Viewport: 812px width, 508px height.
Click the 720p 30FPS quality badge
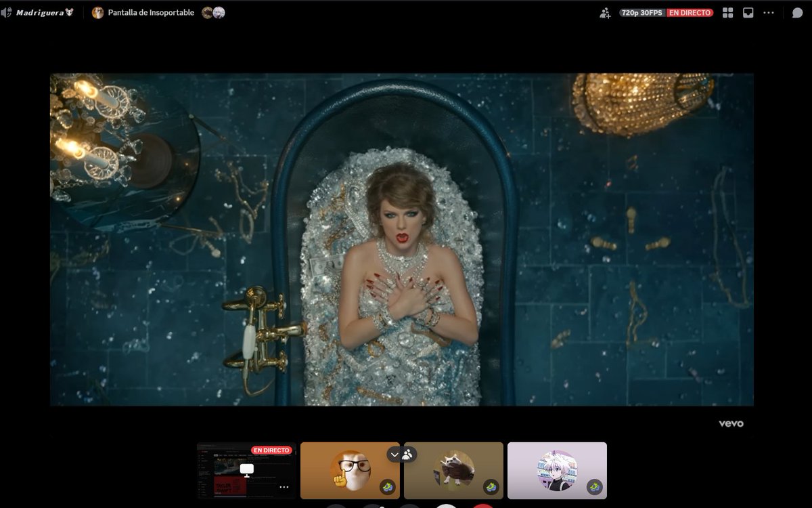point(642,12)
